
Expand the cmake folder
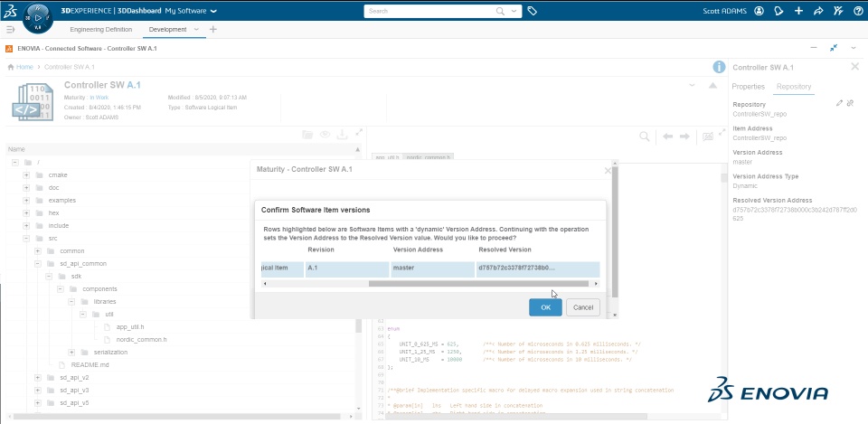coord(26,174)
